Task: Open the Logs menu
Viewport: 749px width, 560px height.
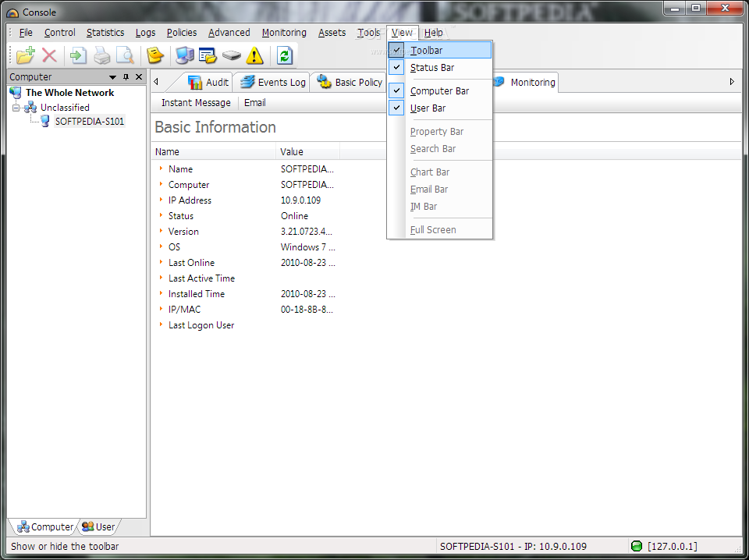Action: click(x=145, y=33)
